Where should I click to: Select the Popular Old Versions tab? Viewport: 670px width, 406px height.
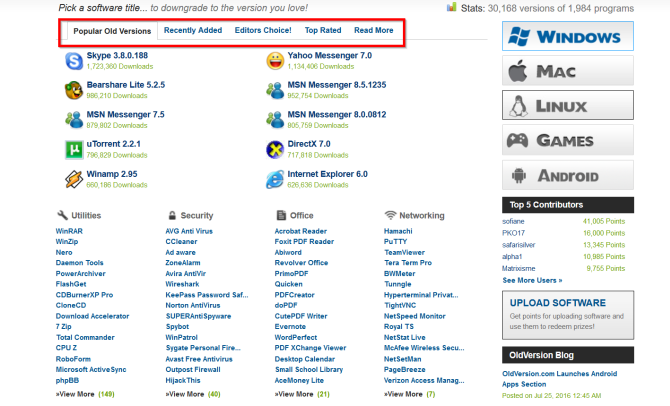pos(112,31)
